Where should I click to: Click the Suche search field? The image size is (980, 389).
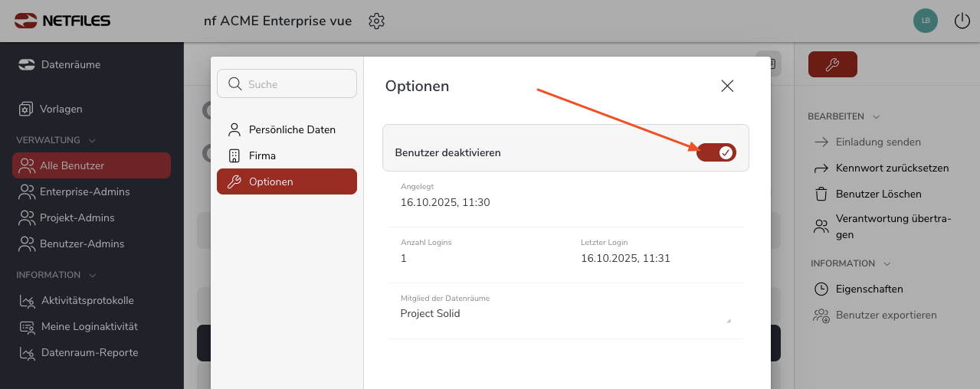click(287, 84)
